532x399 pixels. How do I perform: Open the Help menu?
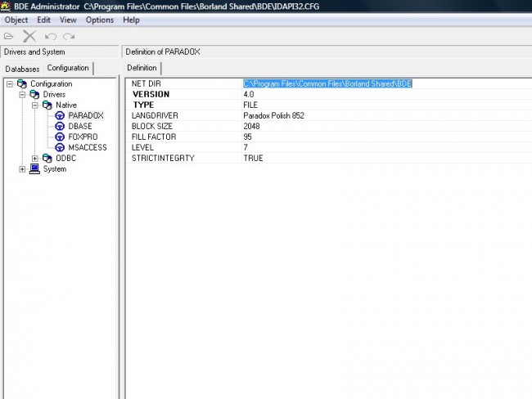[131, 20]
